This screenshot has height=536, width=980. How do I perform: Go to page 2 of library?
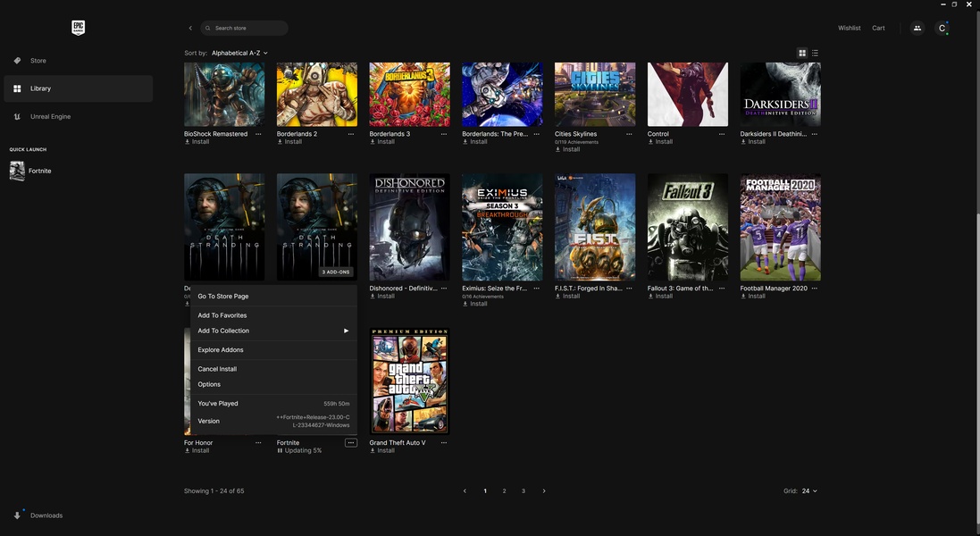(504, 490)
